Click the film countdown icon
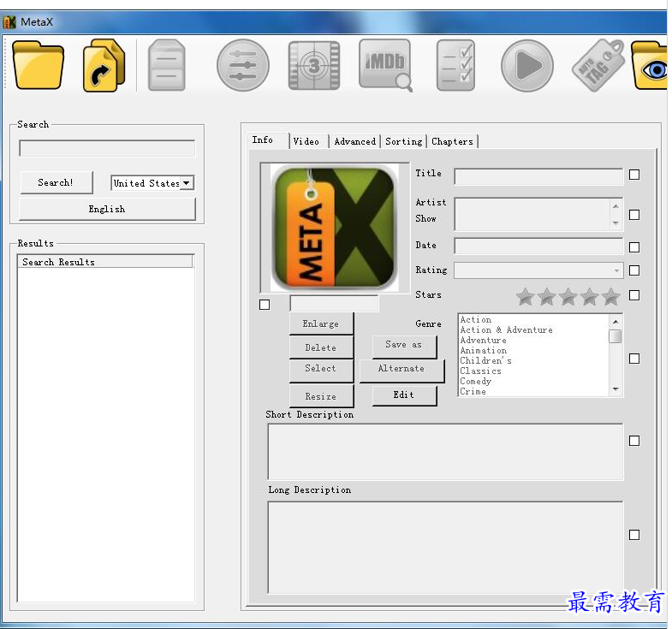Screen dimensions: 672x629 pyautogui.click(x=313, y=66)
